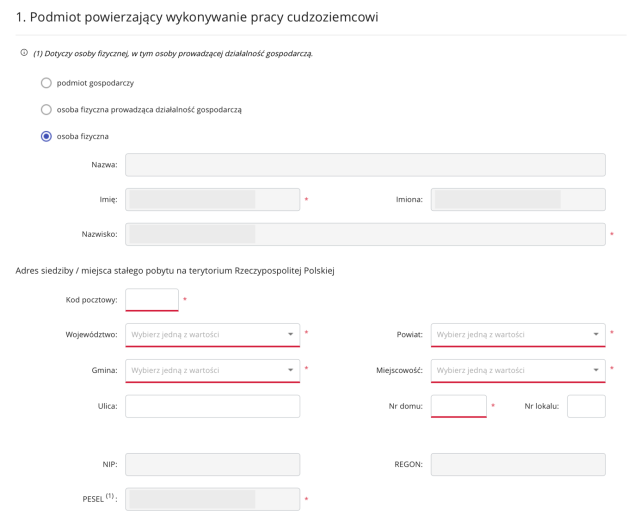Focus the Ulica text field
The width and height of the screenshot is (640, 521).
(x=212, y=406)
